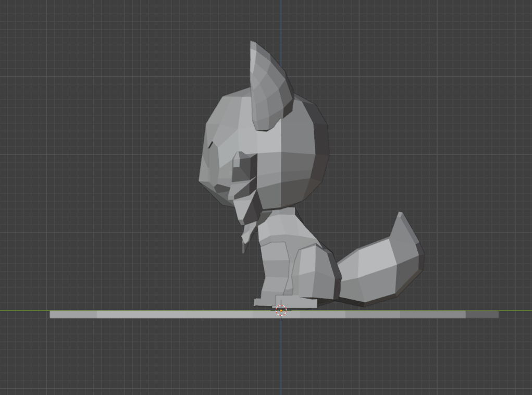This screenshot has height=395, width=532.
Task: Click the 3D cursor at the origin
Action: [281, 311]
